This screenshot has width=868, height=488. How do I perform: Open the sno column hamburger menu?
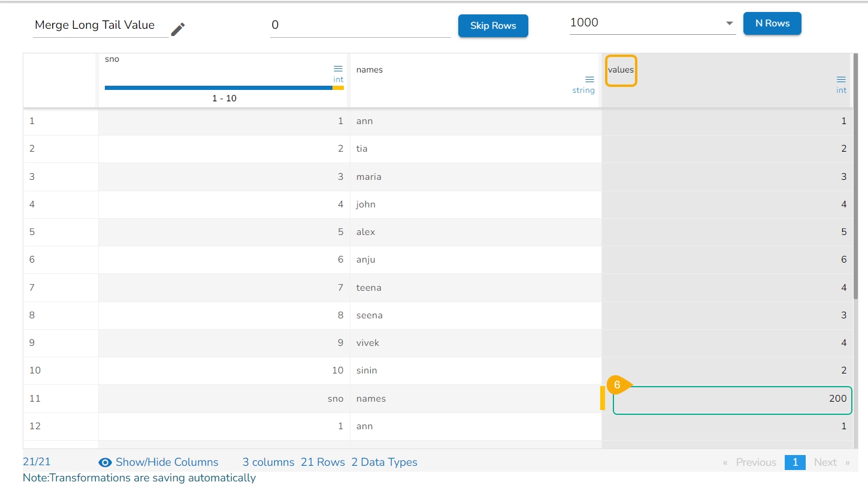point(338,69)
